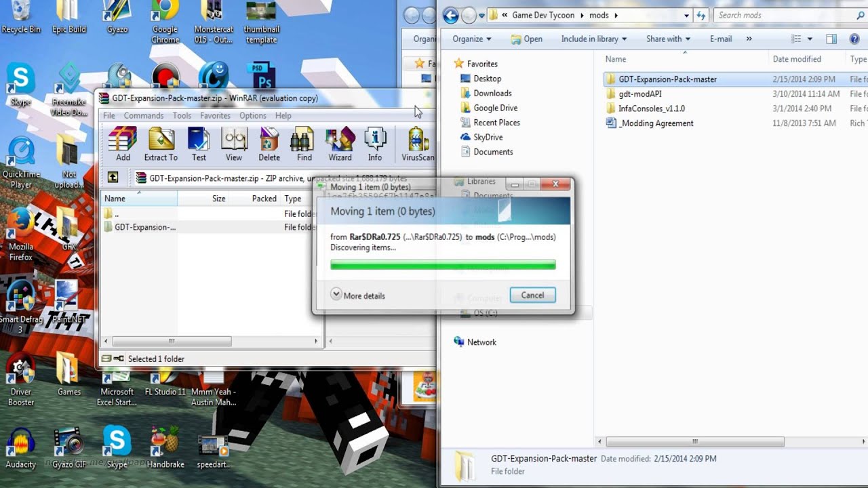Viewport: 868px width, 488px height.
Task: Launch the Wizard tool in WinRAR
Action: pyautogui.click(x=340, y=144)
